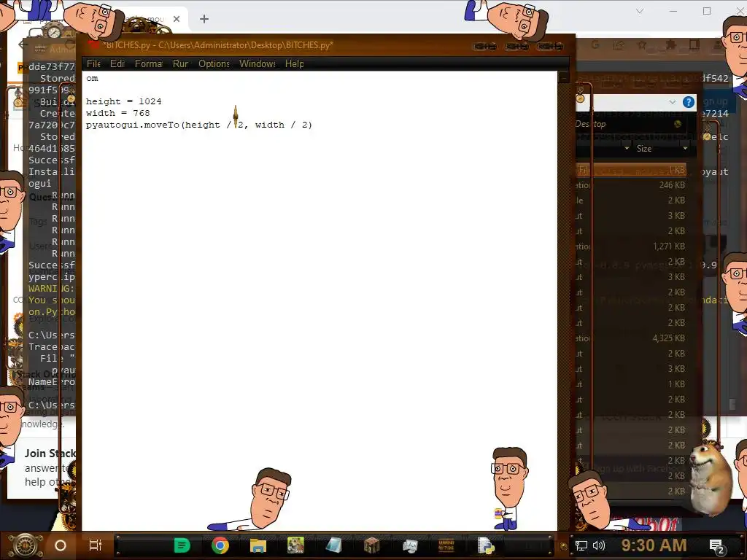Open Chrome tab search chevron
The width and height of the screenshot is (747, 560).
[639, 11]
